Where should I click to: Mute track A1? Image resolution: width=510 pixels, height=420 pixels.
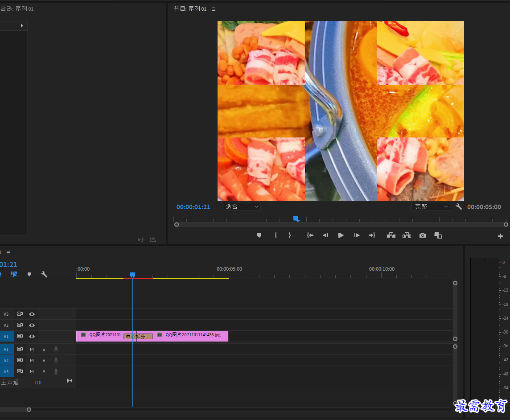click(x=32, y=350)
